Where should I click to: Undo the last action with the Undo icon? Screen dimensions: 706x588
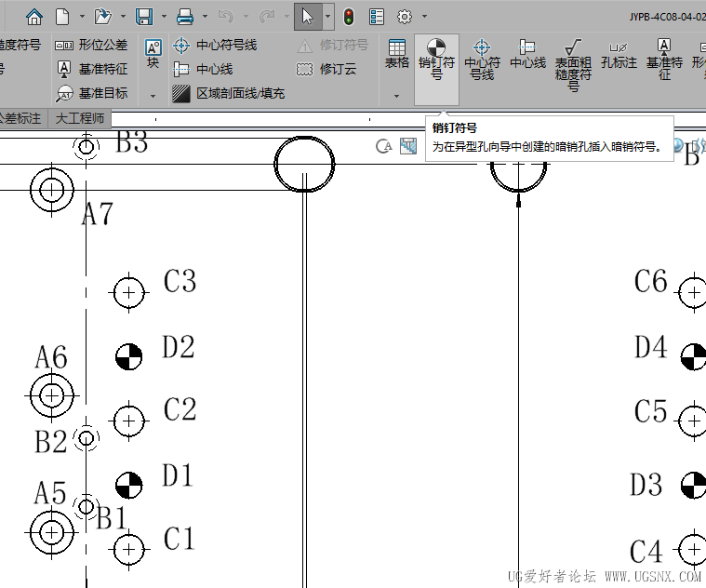click(x=226, y=17)
